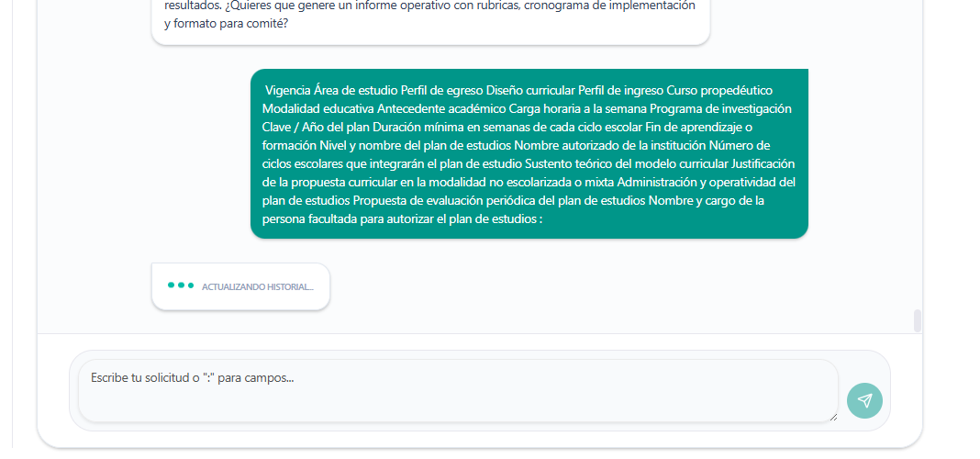980x459 pixels.
Task: Click the three animated loading dots
Action: 181,285
